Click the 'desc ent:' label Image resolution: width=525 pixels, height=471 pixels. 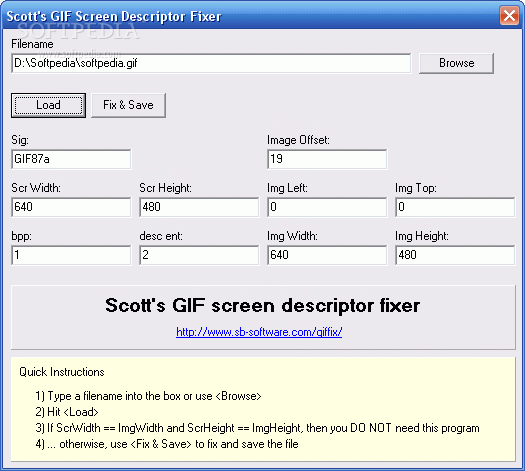coord(161,236)
